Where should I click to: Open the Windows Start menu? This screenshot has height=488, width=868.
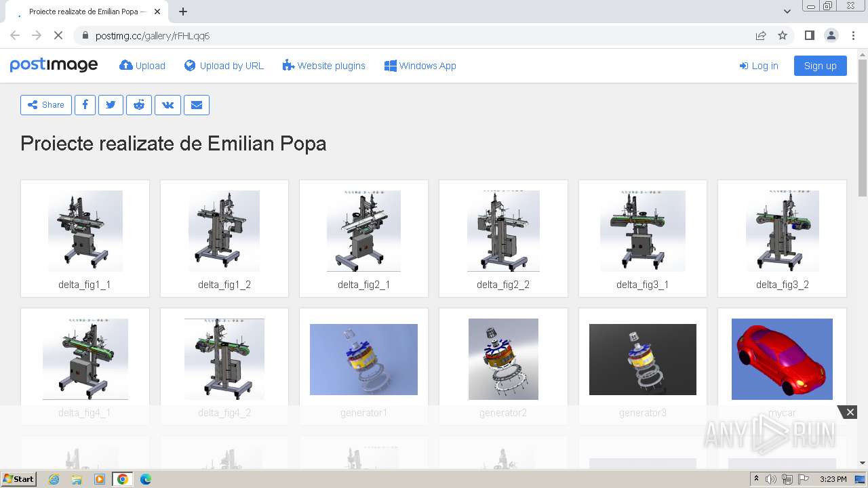click(19, 479)
